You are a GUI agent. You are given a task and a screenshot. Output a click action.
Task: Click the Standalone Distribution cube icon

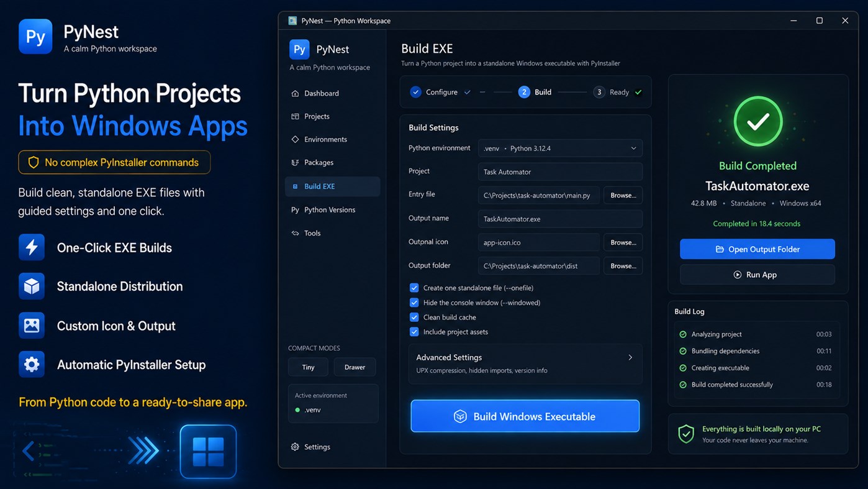32,286
